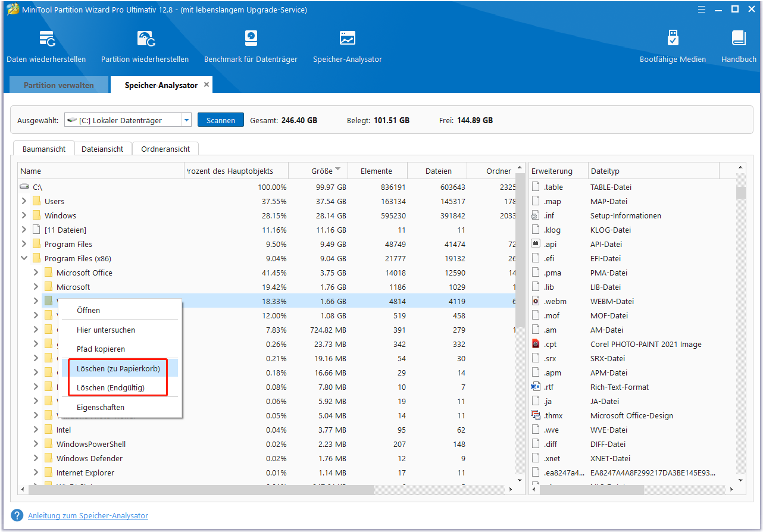The image size is (763, 532).
Task: Sort by Elemente column header
Action: tap(378, 171)
